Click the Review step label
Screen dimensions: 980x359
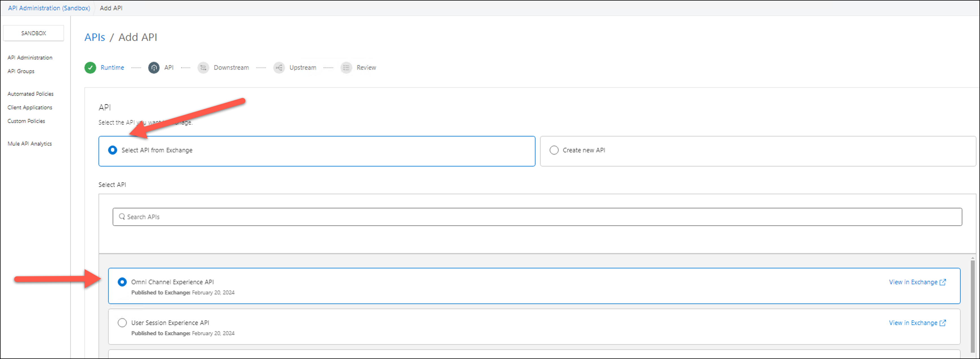(366, 67)
